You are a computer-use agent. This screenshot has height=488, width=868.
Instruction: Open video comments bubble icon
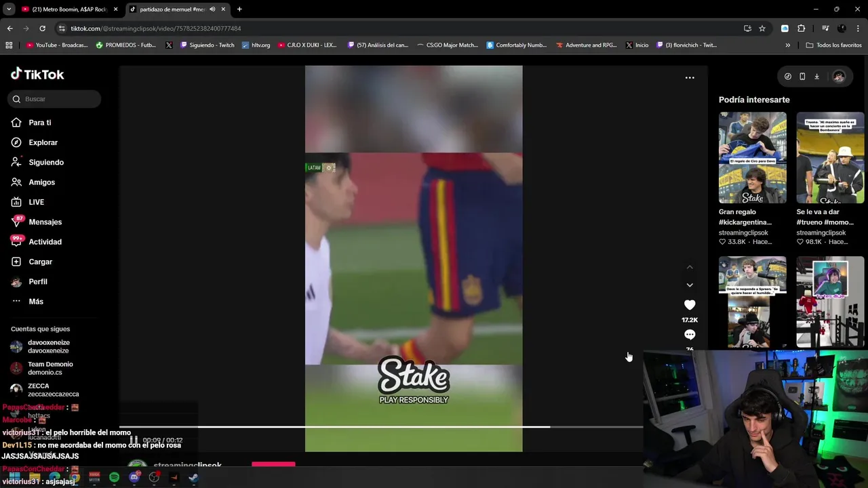click(x=690, y=335)
